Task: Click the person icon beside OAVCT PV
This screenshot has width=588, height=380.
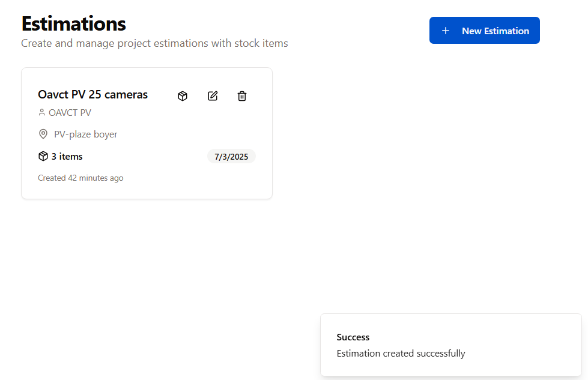Action: coord(41,112)
